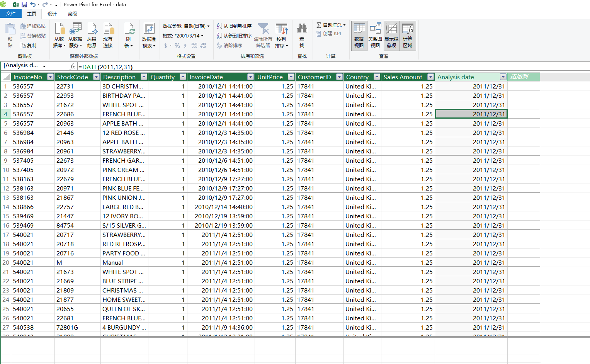Image resolution: width=590 pixels, height=364 pixels.
Task: Click Create KPI (创建 KPI) button
Action: [329, 34]
